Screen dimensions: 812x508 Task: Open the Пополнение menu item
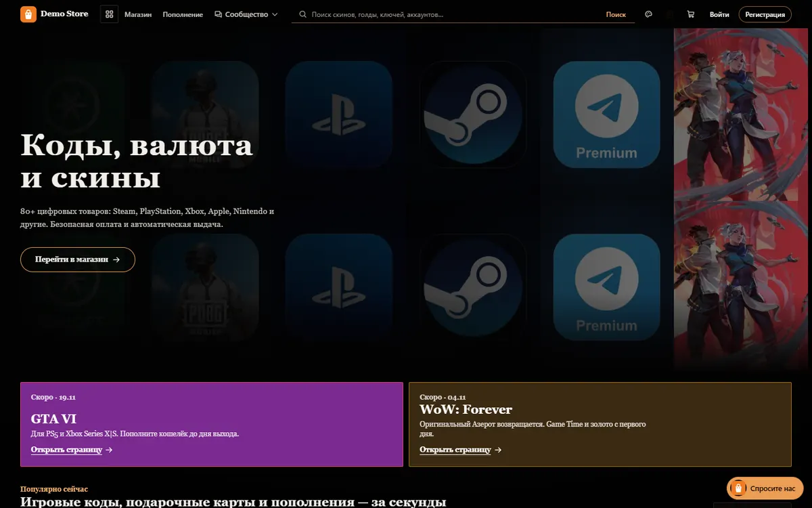coord(183,14)
